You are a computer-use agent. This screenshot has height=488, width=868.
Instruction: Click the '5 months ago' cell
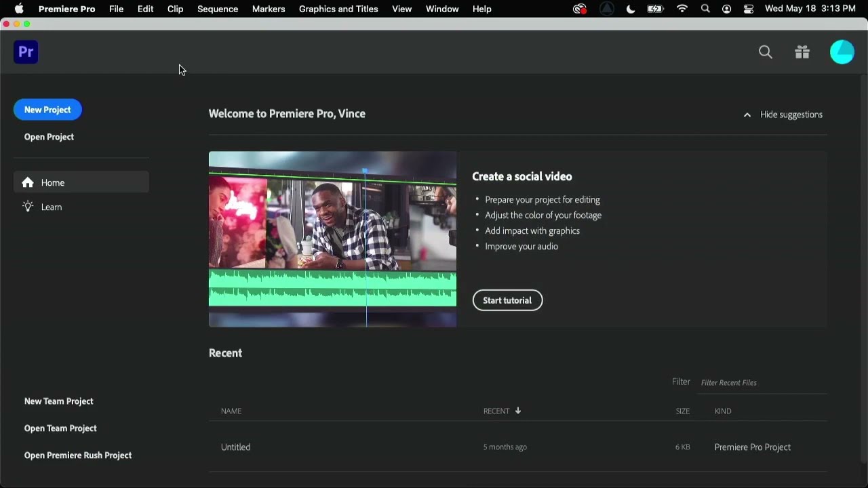[505, 447]
